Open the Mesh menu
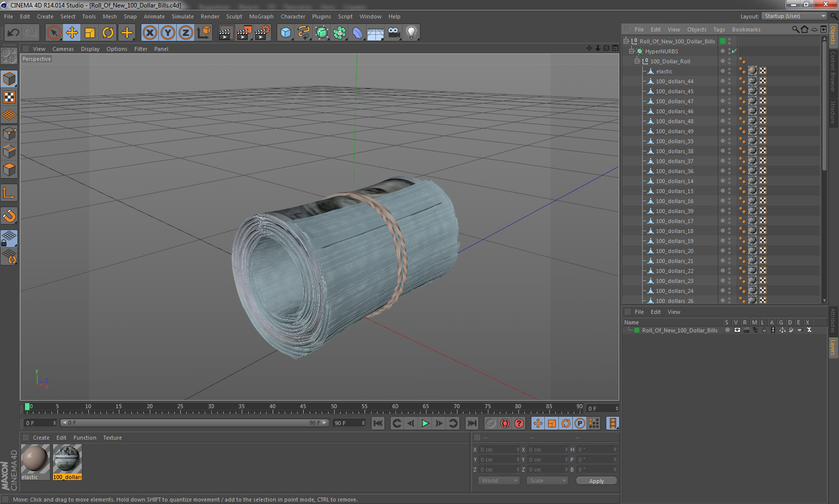Image resolution: width=839 pixels, height=504 pixels. pos(109,16)
